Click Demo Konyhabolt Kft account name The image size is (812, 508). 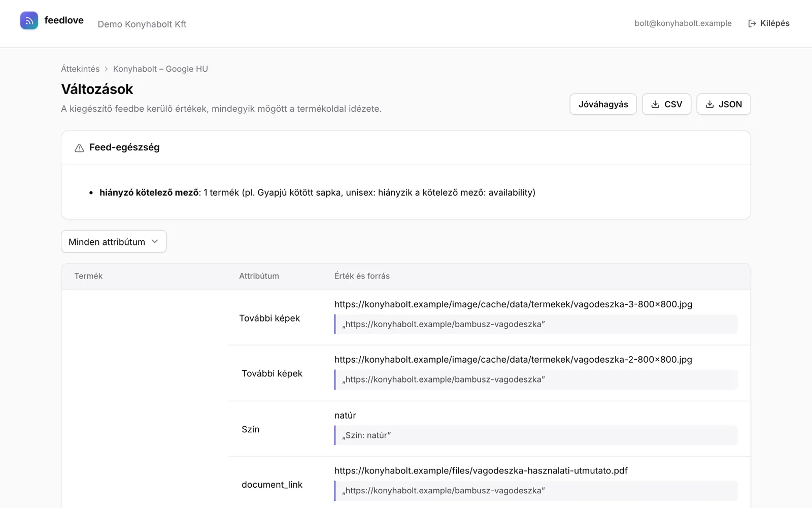pyautogui.click(x=142, y=24)
